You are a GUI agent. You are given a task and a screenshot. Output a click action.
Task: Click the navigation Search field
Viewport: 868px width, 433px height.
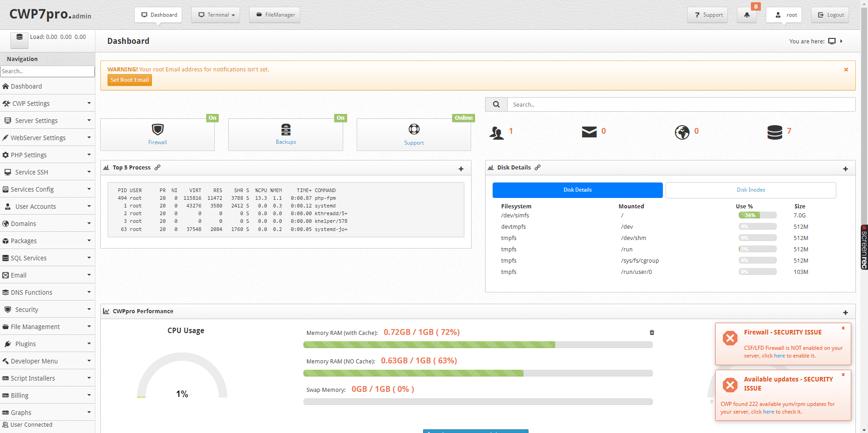tap(47, 71)
